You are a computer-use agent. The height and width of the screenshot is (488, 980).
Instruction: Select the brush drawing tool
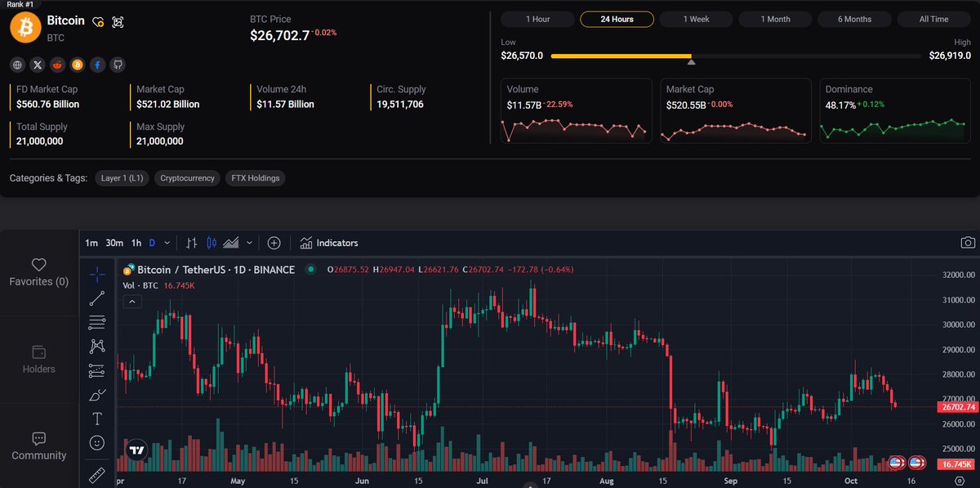click(x=97, y=395)
